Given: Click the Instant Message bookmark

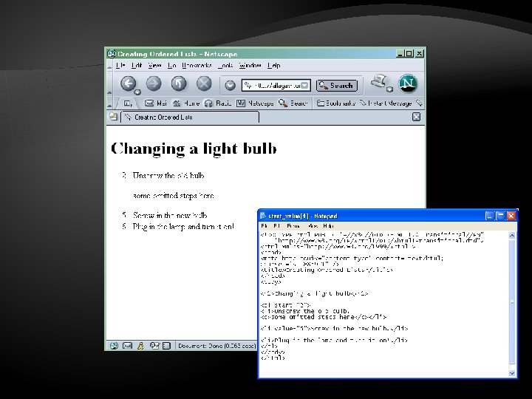Looking at the screenshot, I should (386, 103).
